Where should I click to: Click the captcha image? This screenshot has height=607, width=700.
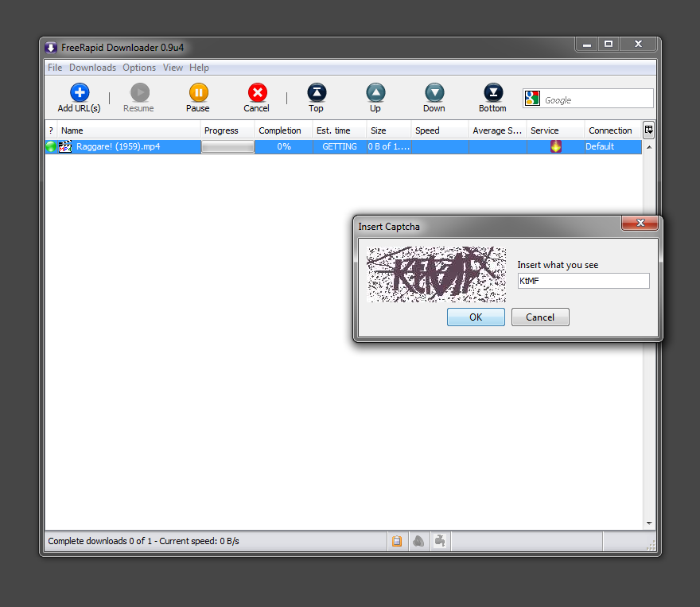437,274
